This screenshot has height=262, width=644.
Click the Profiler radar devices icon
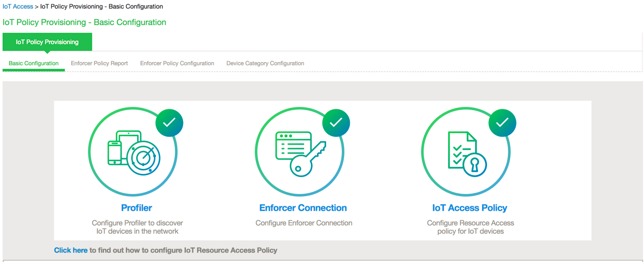click(133, 153)
